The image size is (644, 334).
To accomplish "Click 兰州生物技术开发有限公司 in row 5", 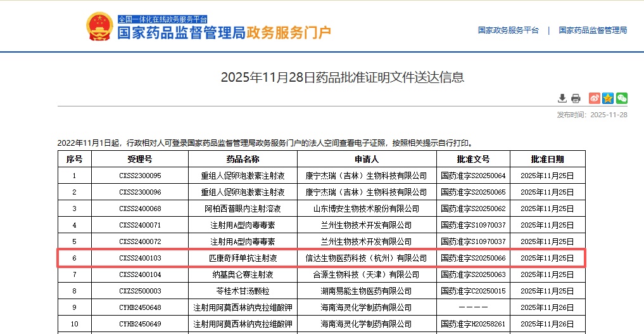I will click(x=367, y=241).
